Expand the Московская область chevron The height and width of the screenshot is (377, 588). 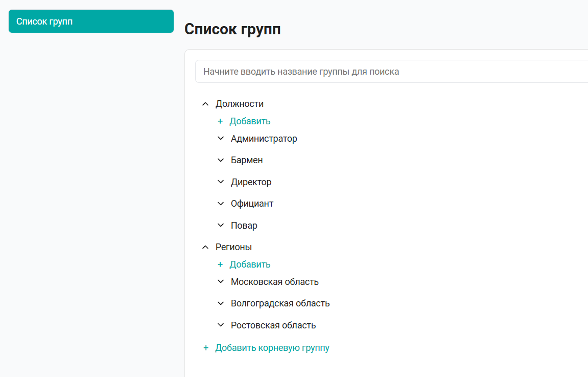(221, 282)
